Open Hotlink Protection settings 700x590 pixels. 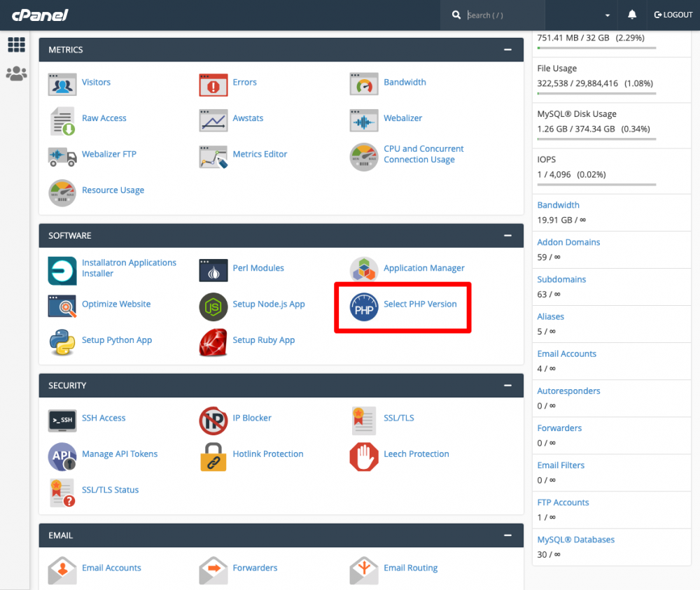(267, 454)
